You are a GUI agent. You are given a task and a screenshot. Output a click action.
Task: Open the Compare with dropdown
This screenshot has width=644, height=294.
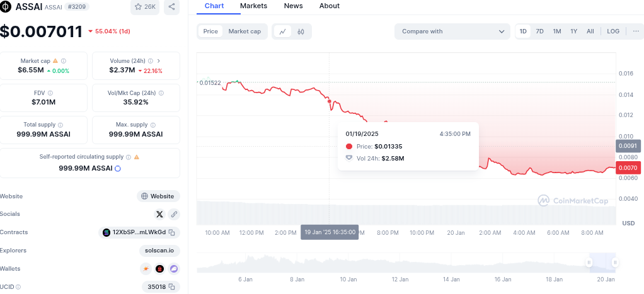coord(452,31)
